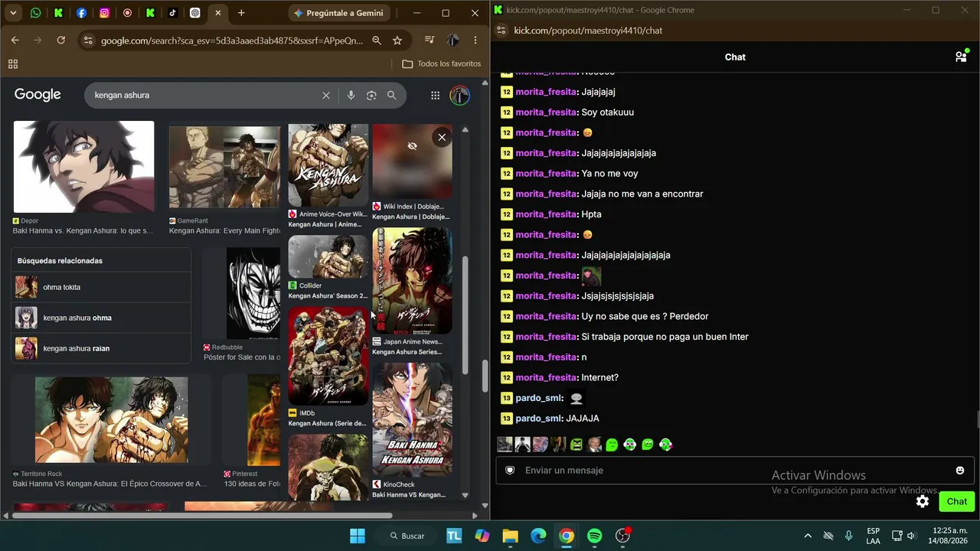
Task: Submit search with the magnifier icon
Action: tap(392, 95)
